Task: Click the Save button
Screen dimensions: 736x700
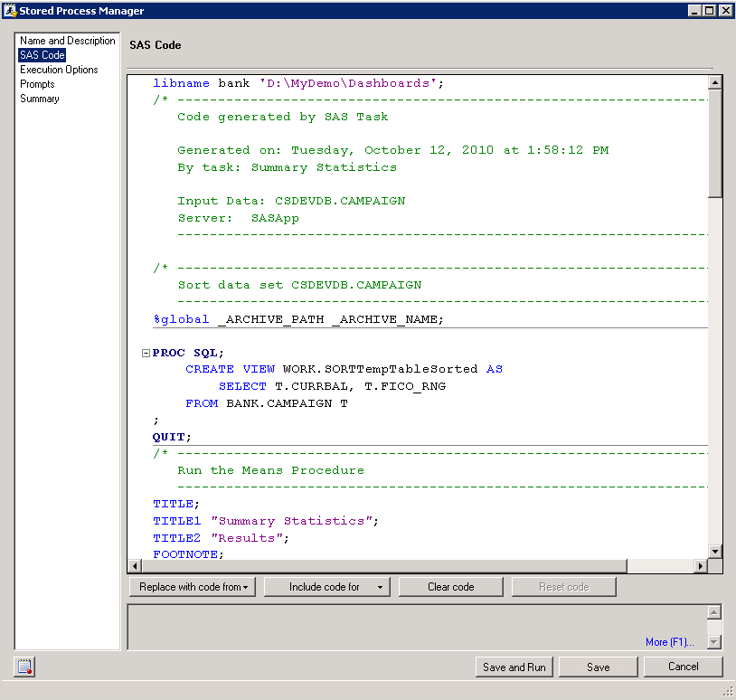Action: tap(598, 667)
